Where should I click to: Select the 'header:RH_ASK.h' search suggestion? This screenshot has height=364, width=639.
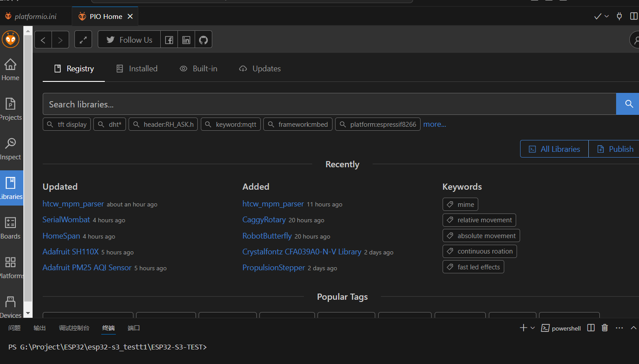[x=163, y=124]
